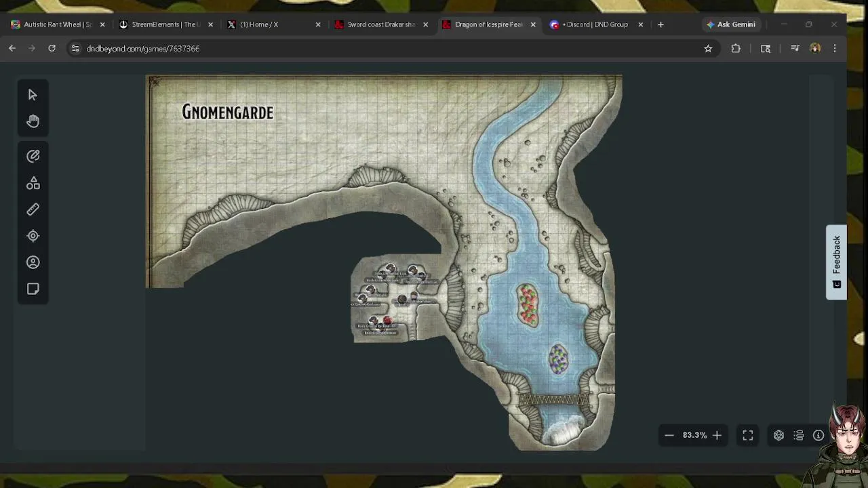Open the Feedback side tab
Image resolution: width=868 pixels, height=488 pixels.
point(836,262)
